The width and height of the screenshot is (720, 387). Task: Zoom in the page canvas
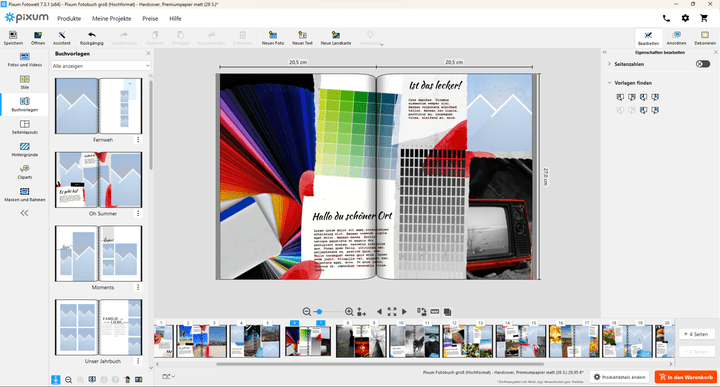(x=349, y=312)
